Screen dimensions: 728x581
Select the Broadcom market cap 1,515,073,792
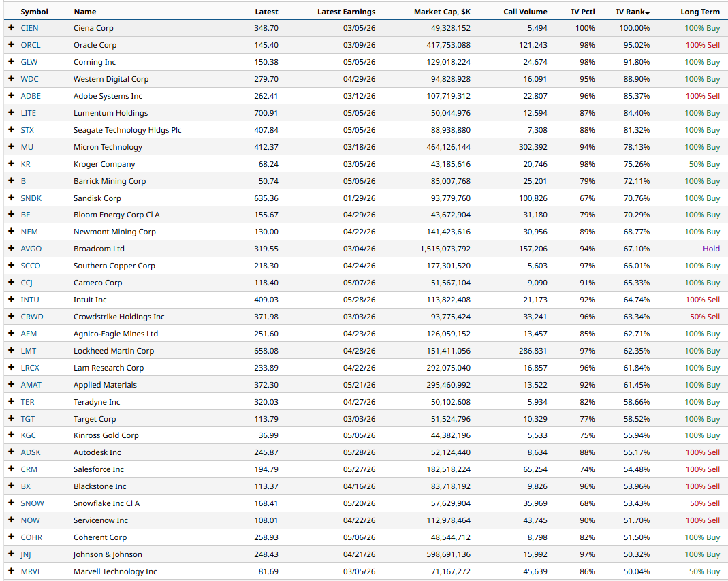[x=445, y=249]
